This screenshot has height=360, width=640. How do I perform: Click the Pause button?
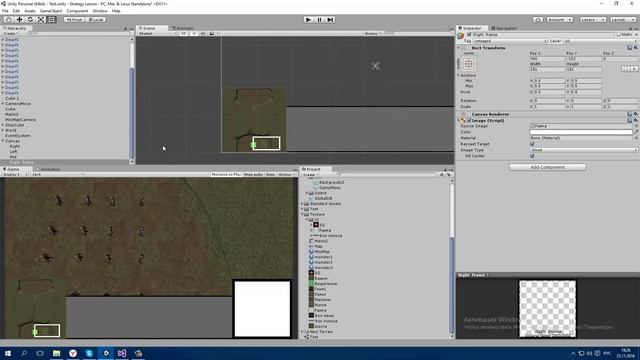click(x=319, y=20)
